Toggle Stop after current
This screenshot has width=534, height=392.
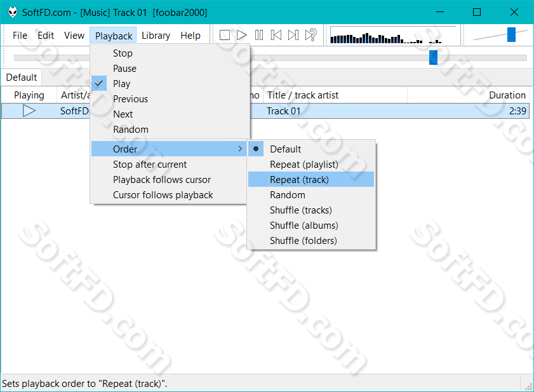169,165
